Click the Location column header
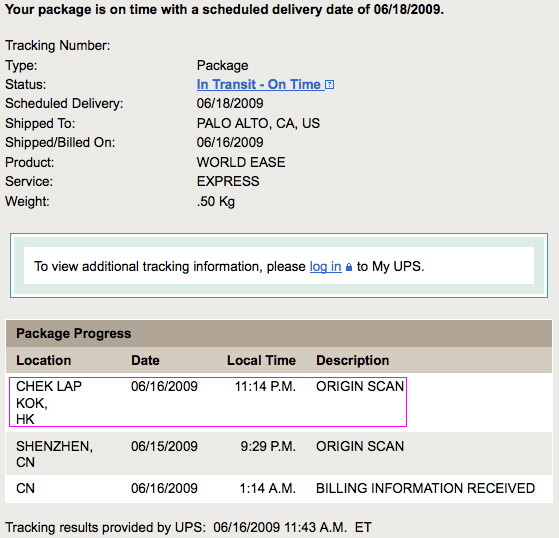Viewport: 559px width, 538px height. point(43,360)
